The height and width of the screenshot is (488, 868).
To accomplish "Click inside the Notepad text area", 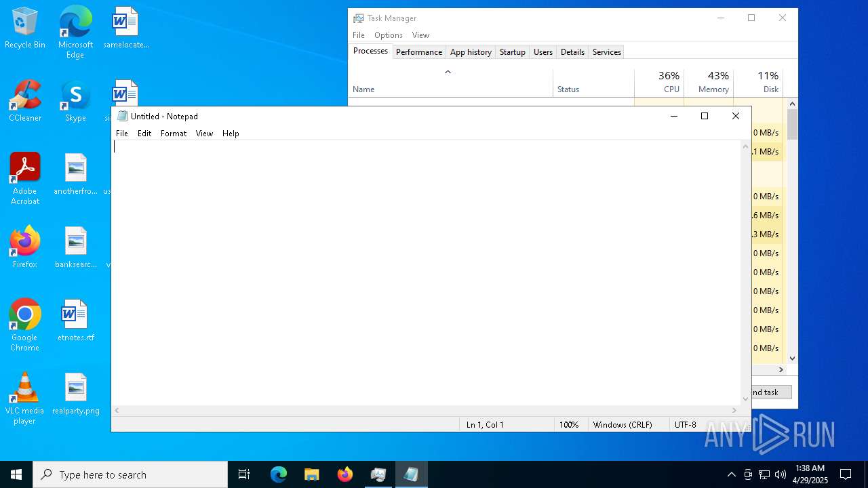I will tap(426, 272).
